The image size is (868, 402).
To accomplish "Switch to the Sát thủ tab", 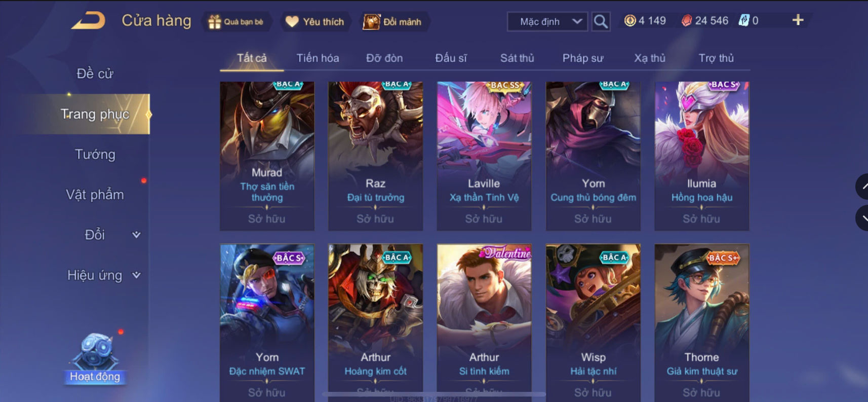I will click(517, 58).
